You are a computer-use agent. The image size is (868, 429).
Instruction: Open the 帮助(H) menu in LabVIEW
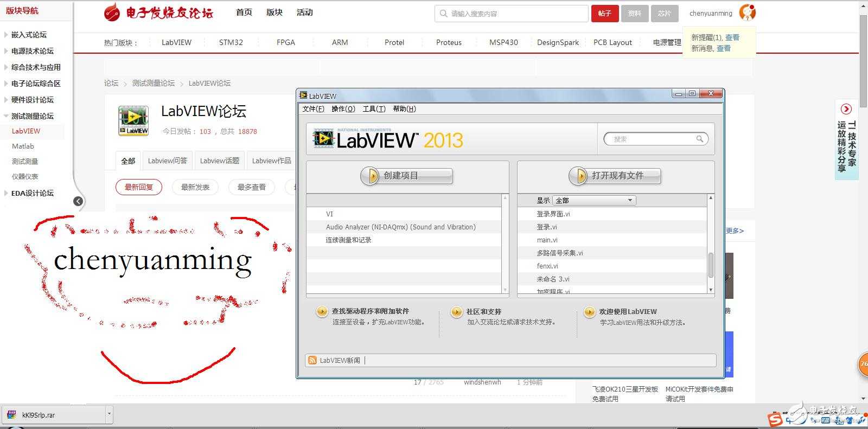[x=405, y=109]
